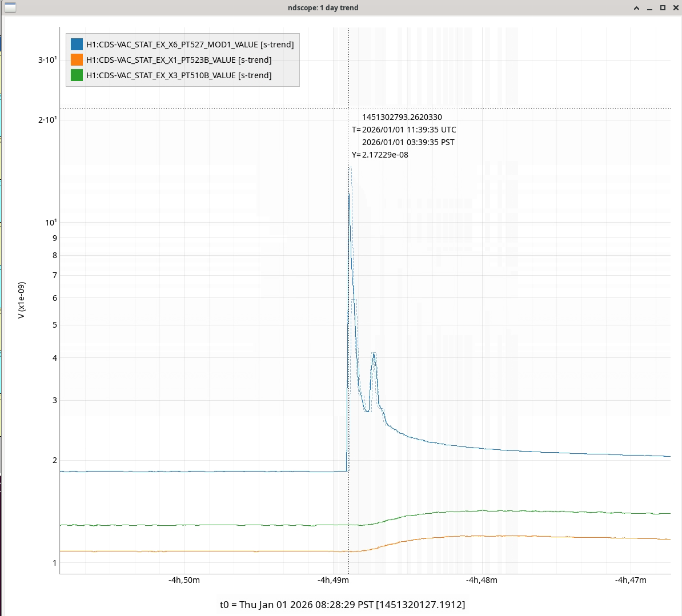Select the H1:CDS-VAC_STAT_EX_X6_PT527_MOD1_VALUE legend label
The height and width of the screenshot is (616, 682).
click(190, 45)
